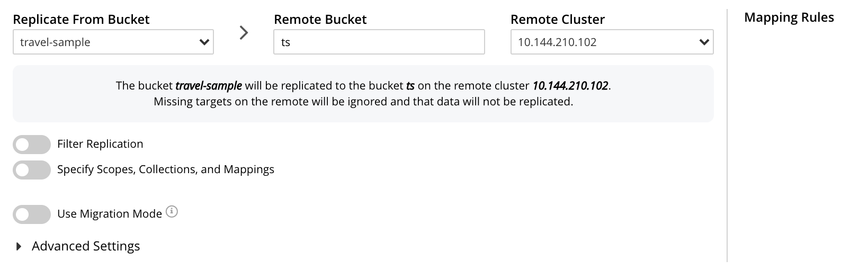Click the right chevron arrow between bucket fields
The width and height of the screenshot is (868, 278).
pos(244,33)
